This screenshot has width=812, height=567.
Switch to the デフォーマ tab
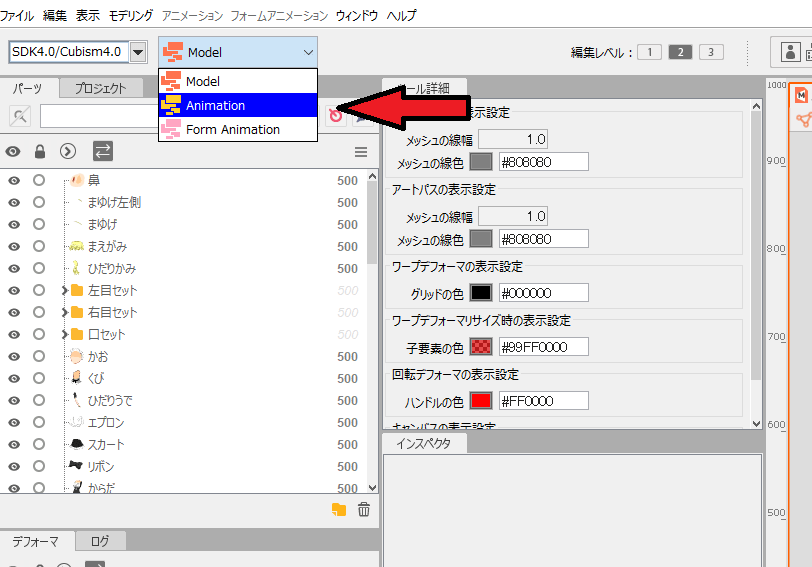coord(35,542)
